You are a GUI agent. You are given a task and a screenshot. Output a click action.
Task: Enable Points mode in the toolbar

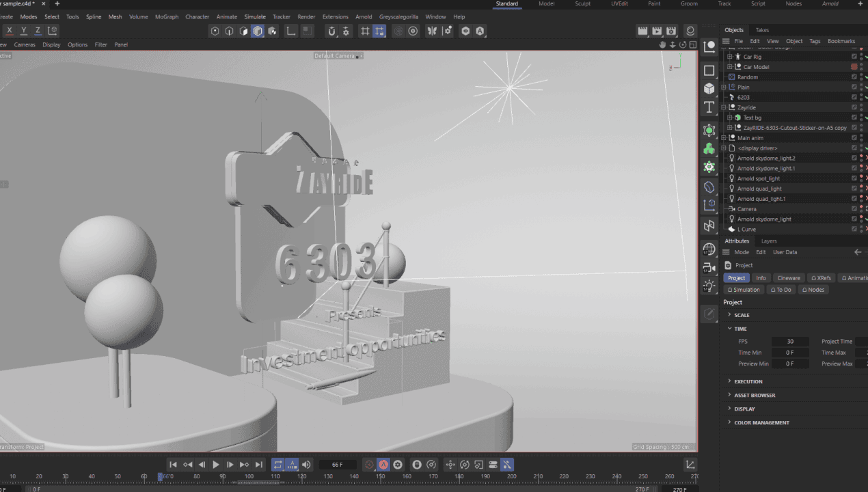(x=215, y=31)
